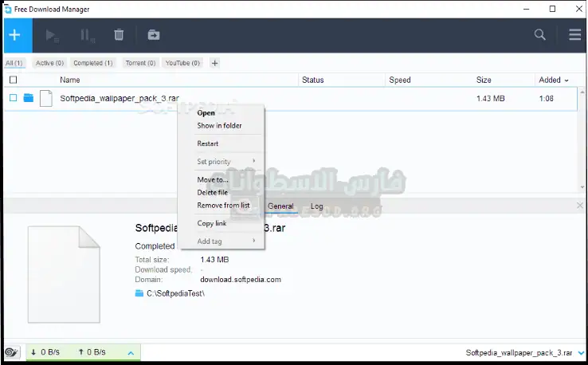Click the trash delete icon in toolbar

point(119,35)
